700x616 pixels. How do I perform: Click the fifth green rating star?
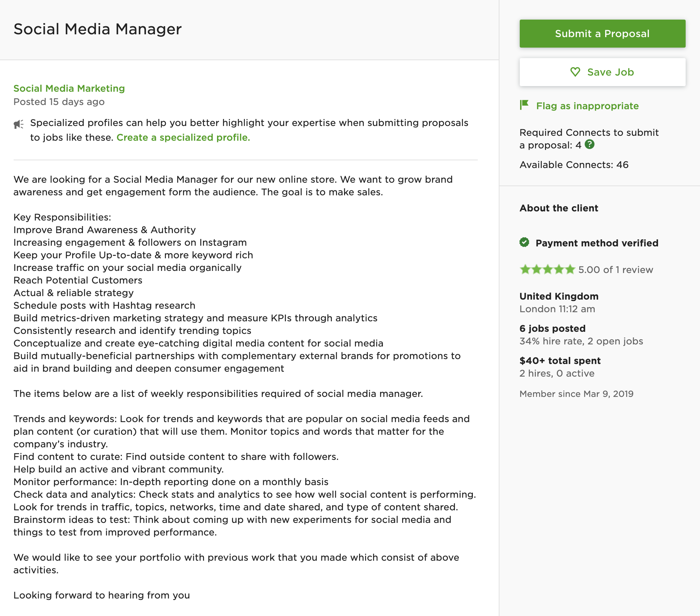point(570,269)
